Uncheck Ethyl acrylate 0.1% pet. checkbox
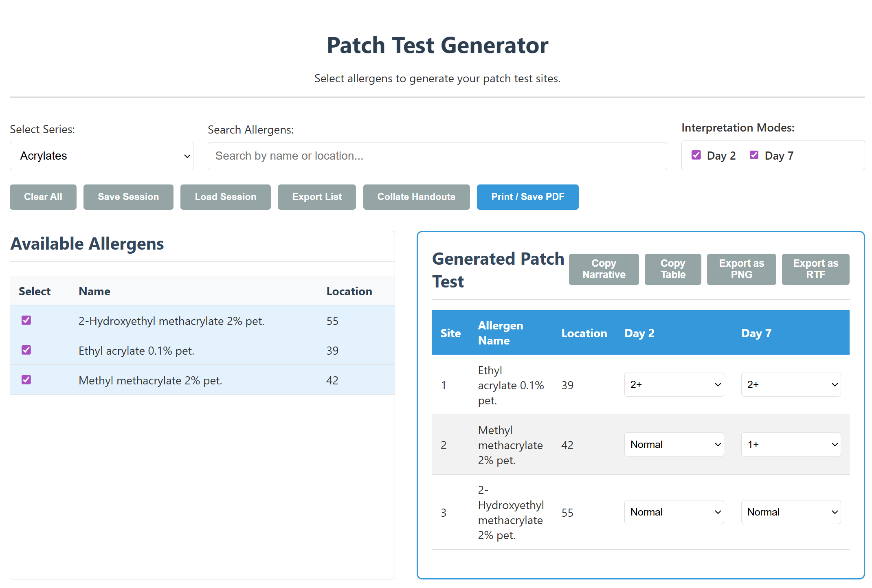 coord(26,350)
